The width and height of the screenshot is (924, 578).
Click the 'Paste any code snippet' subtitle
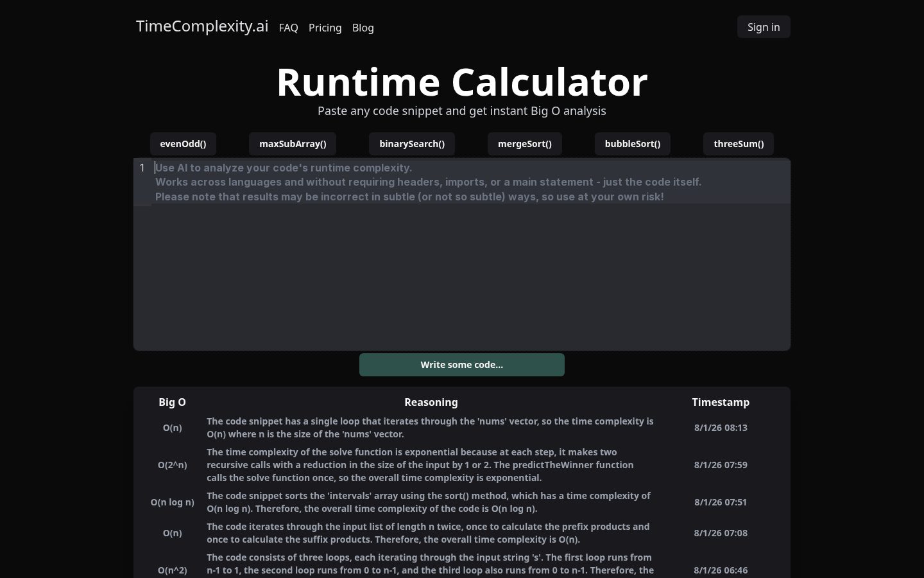[462, 110]
